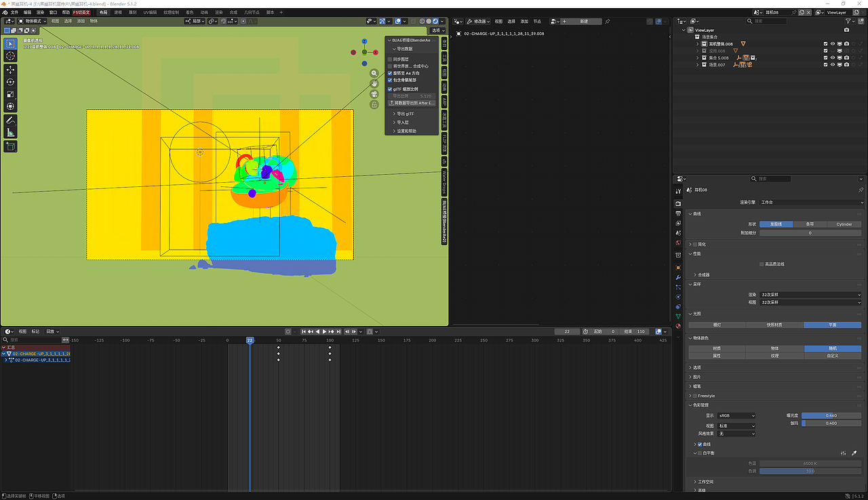This screenshot has width=868, height=500.
Task: Click the viewport zoom magnifier icon
Action: (374, 73)
